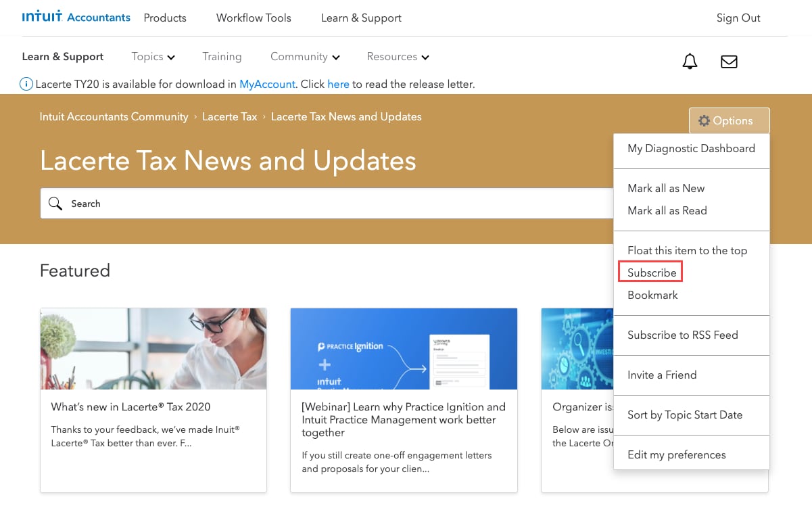Click the 'Lacerte Tax News and Updates' page heading
Screen dimensions: 812x518
coord(228,161)
